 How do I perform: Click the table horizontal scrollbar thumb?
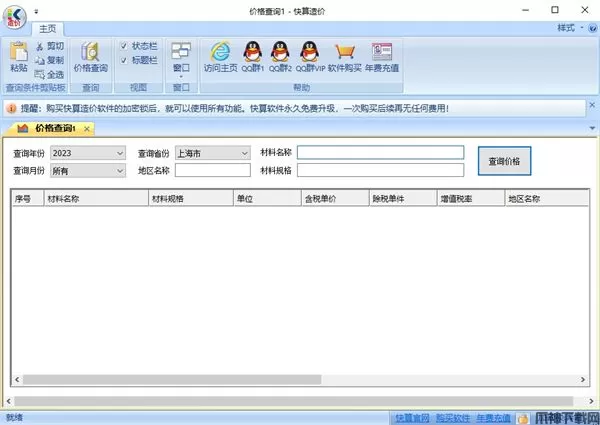click(x=172, y=379)
